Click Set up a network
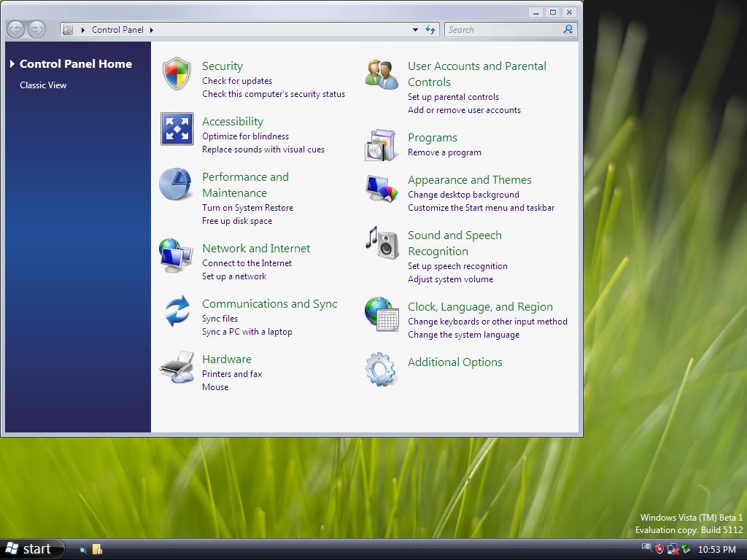Screen dimensions: 747x560 click(234, 276)
